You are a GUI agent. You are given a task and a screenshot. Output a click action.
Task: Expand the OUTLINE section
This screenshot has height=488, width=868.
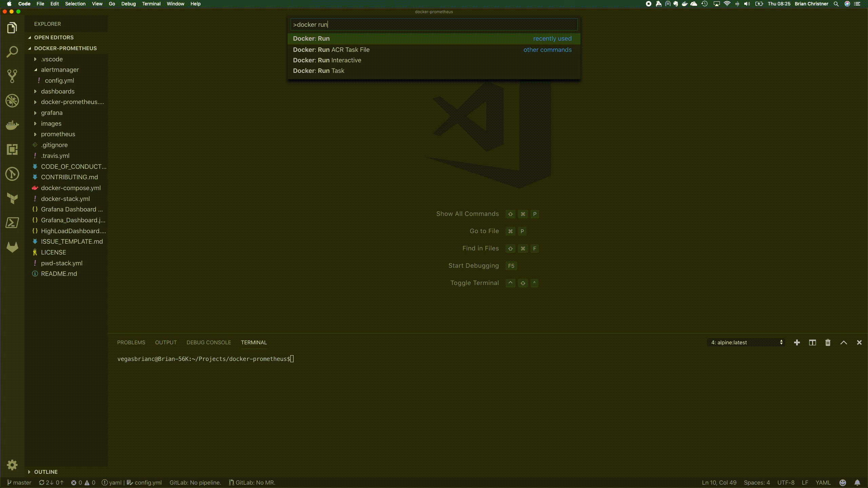click(45, 472)
